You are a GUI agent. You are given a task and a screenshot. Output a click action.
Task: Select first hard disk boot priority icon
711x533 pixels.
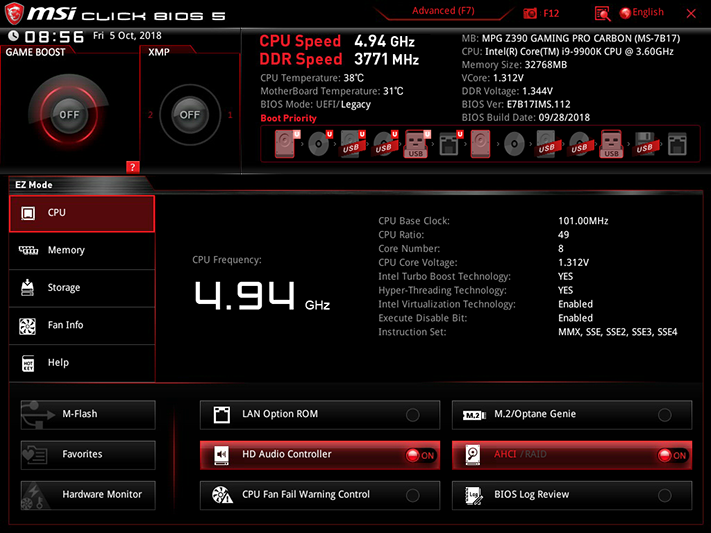[x=286, y=144]
